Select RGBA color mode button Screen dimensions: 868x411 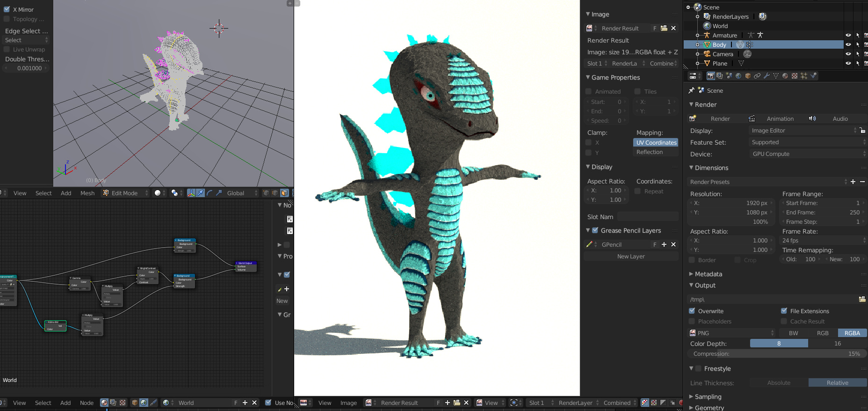[x=852, y=333]
